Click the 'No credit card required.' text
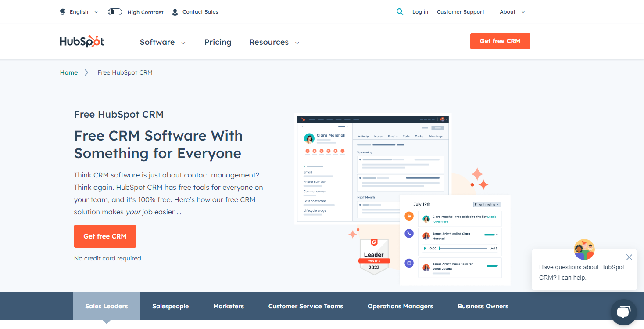This screenshot has width=644, height=329. [x=108, y=258]
